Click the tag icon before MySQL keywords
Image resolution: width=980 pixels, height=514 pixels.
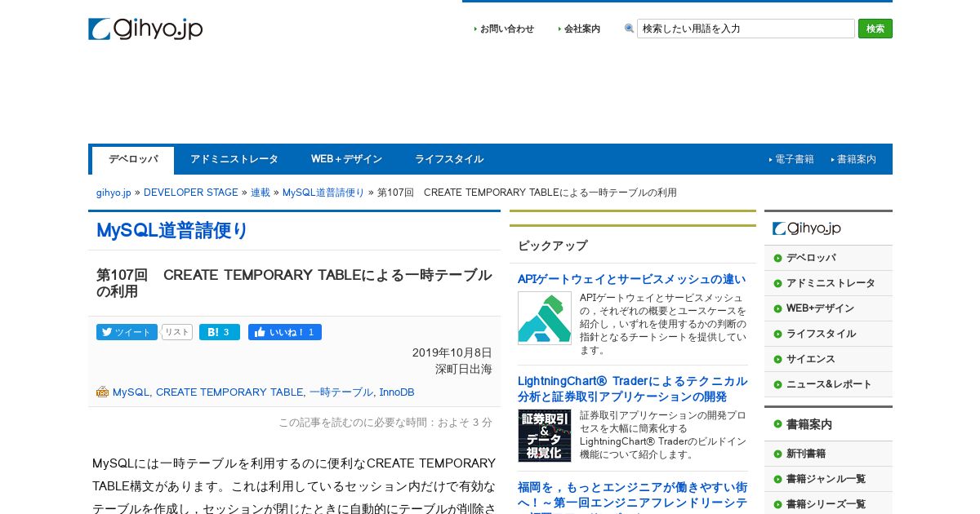coord(102,392)
